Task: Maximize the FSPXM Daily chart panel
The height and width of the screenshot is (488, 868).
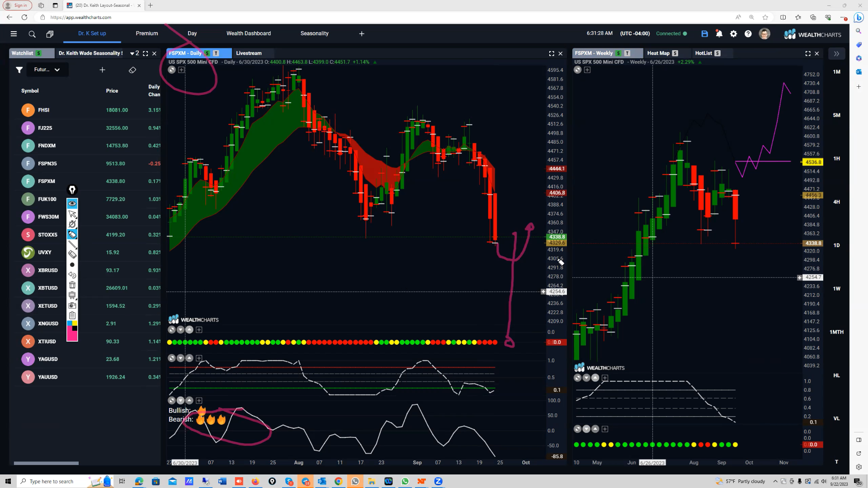Action: [x=552, y=53]
